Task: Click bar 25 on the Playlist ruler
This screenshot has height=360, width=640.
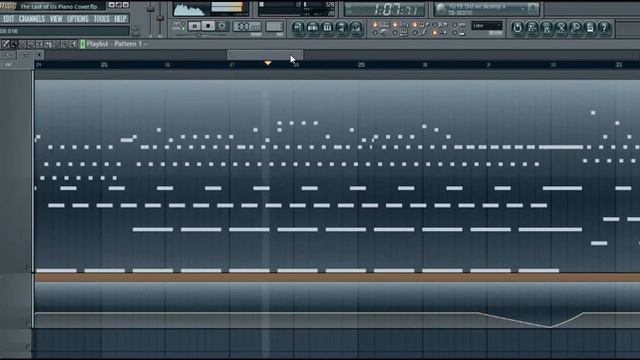Action: click(104, 65)
